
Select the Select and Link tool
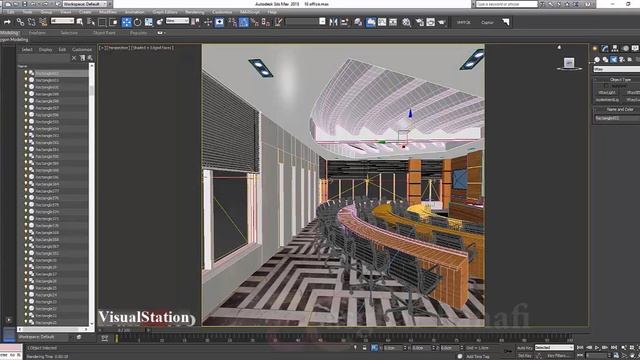(x=20, y=22)
